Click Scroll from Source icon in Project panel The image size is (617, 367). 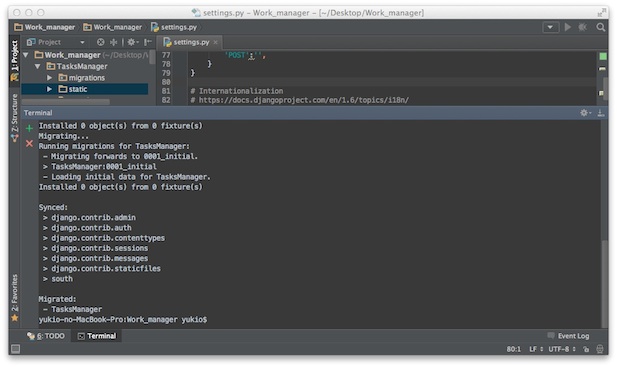[x=101, y=42]
